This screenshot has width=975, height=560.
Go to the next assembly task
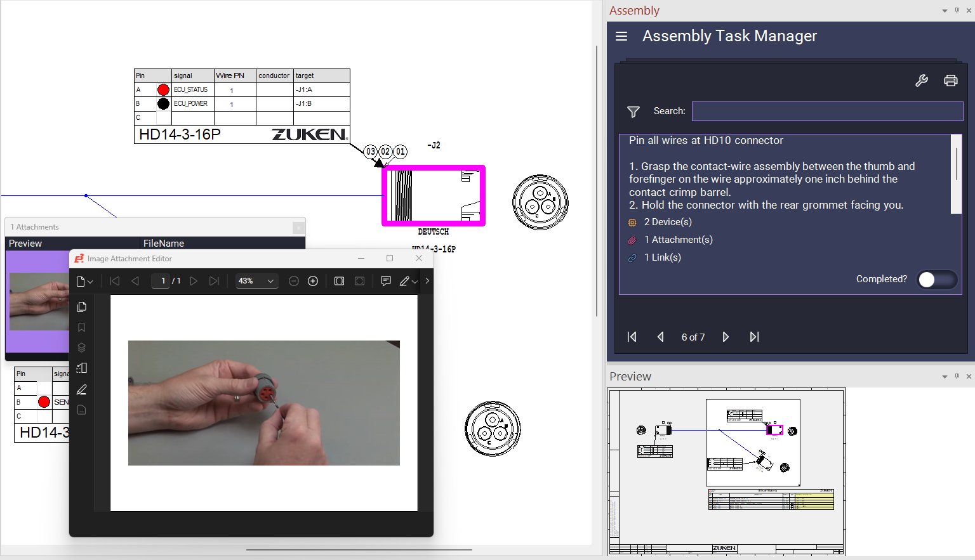click(726, 337)
